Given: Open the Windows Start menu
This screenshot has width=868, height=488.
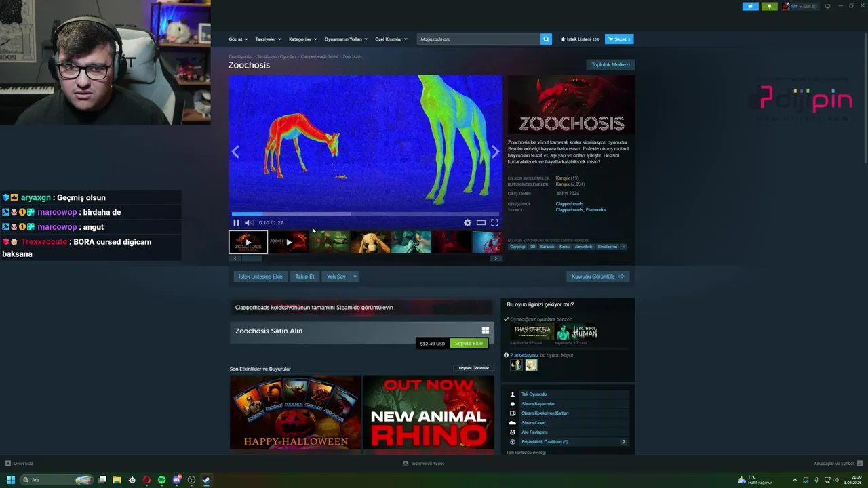Looking at the screenshot, I should (10, 480).
